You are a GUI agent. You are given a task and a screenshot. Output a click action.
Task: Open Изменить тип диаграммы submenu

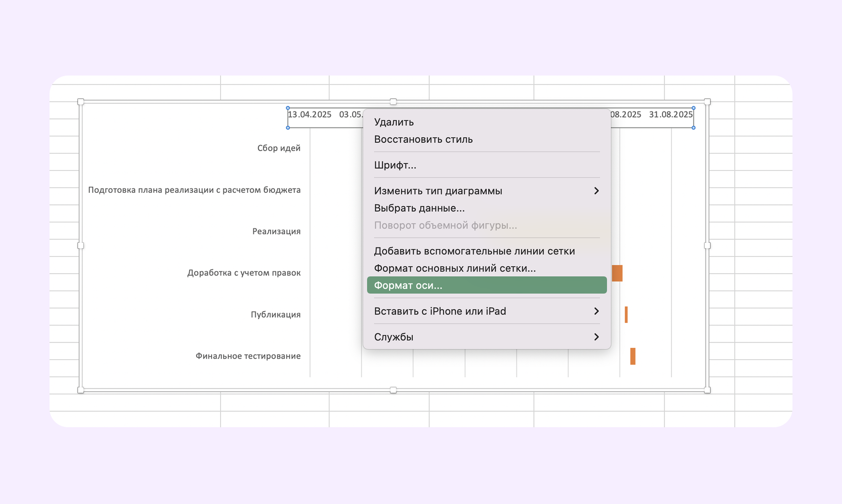click(x=487, y=191)
